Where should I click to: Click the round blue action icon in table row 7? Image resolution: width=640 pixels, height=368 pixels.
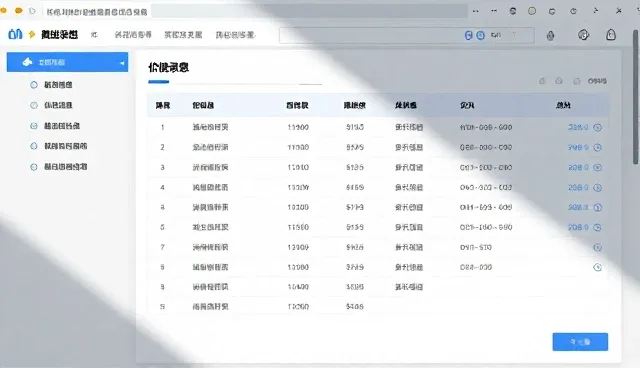tap(598, 247)
